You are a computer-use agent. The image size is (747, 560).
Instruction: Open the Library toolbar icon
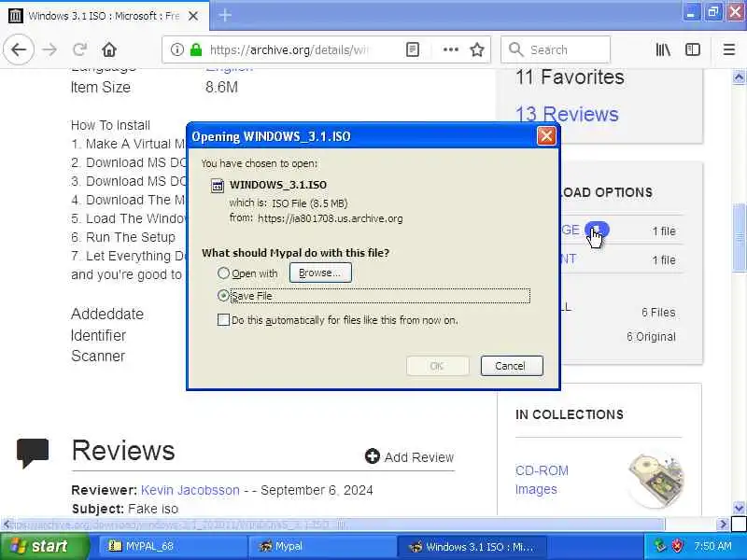pos(663,49)
